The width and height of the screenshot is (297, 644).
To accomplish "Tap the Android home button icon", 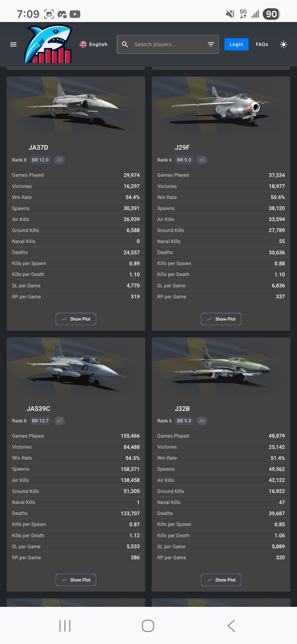I will 148,626.
